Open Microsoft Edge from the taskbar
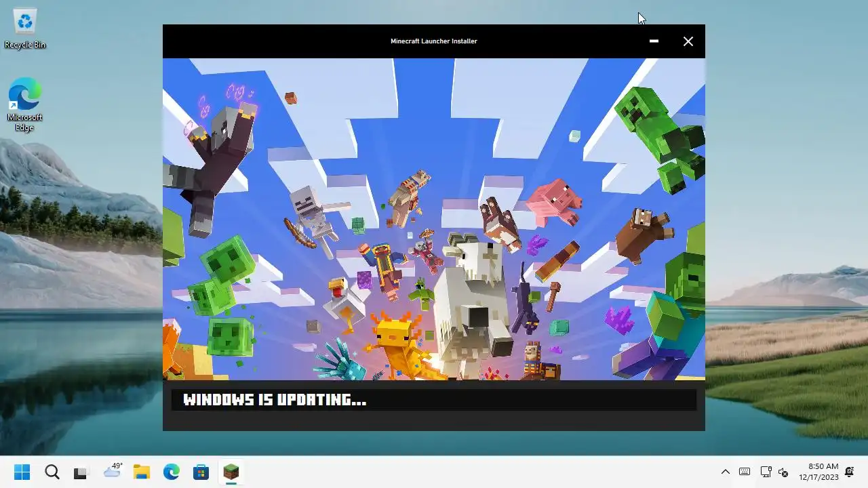Screen dimensions: 868x488 [x=171, y=472]
